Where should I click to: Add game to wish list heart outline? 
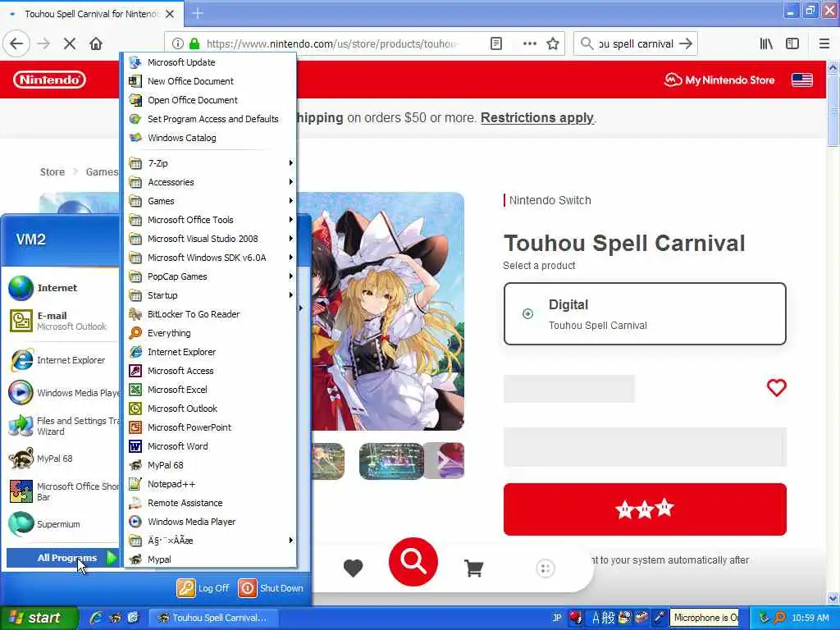point(776,387)
